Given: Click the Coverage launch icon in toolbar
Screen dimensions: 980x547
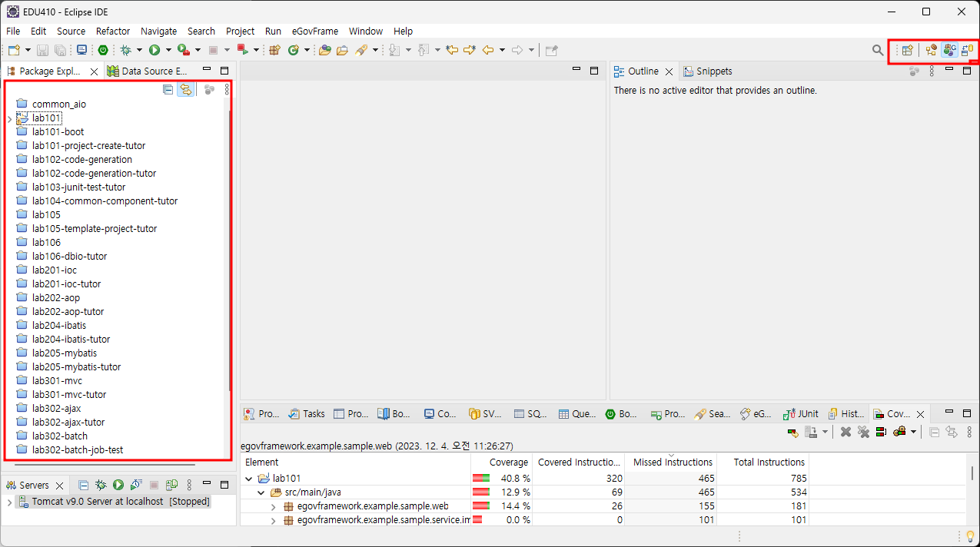Looking at the screenshot, I should tap(184, 50).
